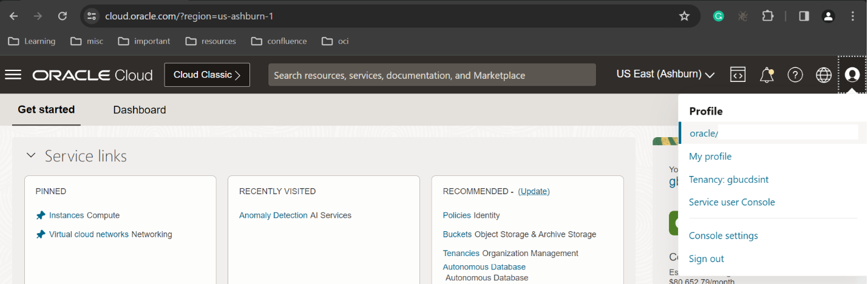
Task: Open the language globe icon
Action: tap(824, 75)
